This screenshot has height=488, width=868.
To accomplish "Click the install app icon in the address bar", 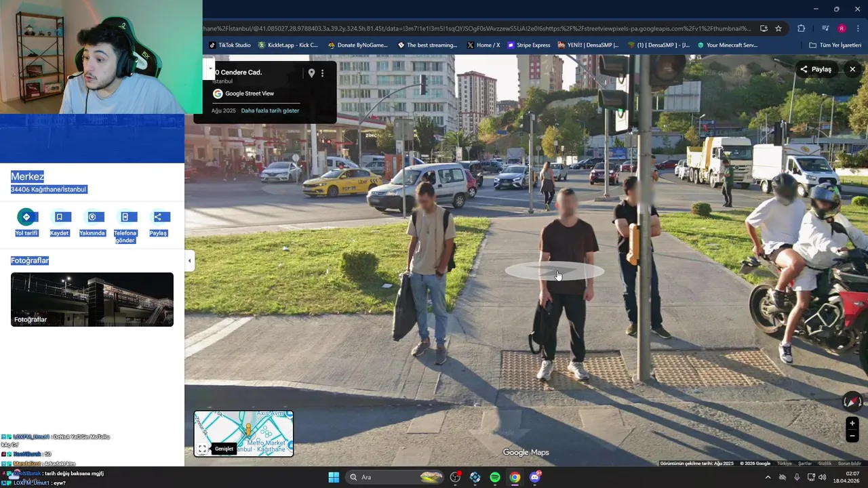I will point(764,28).
